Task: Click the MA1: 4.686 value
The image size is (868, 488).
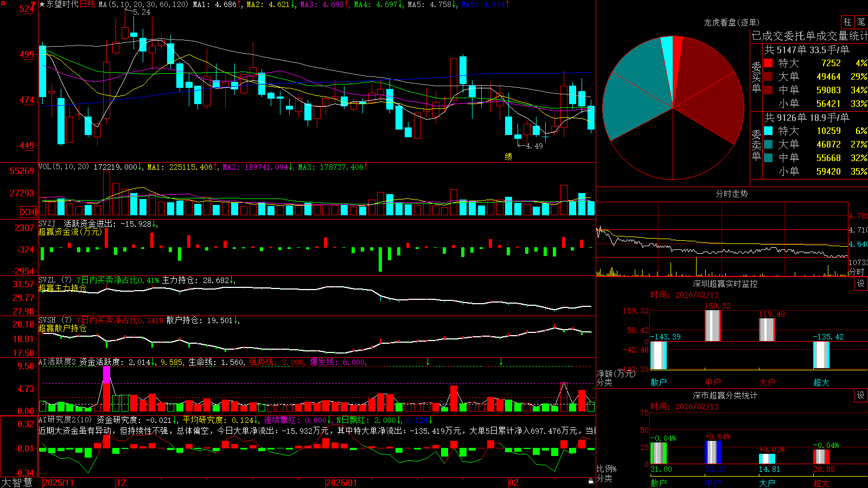Action: point(217,4)
